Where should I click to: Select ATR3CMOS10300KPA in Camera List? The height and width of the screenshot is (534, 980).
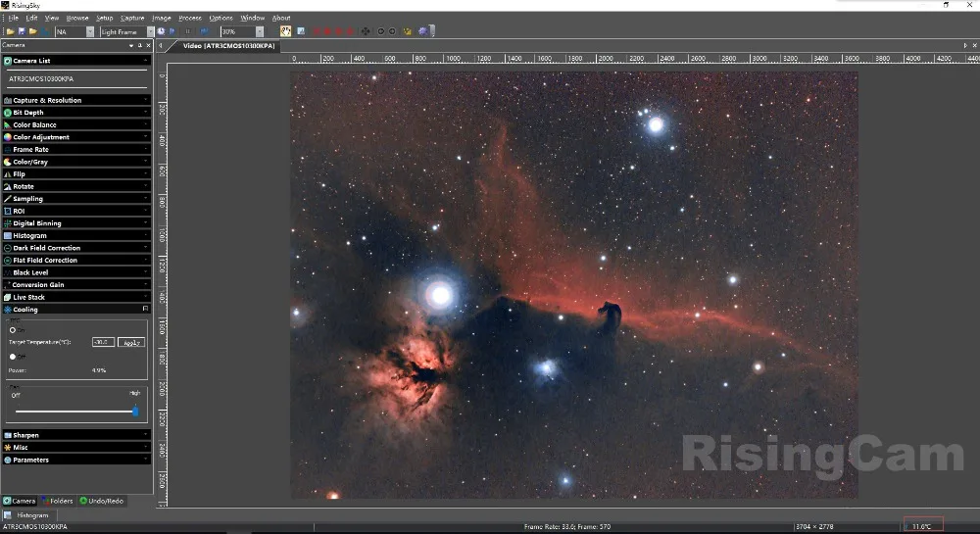coord(39,77)
